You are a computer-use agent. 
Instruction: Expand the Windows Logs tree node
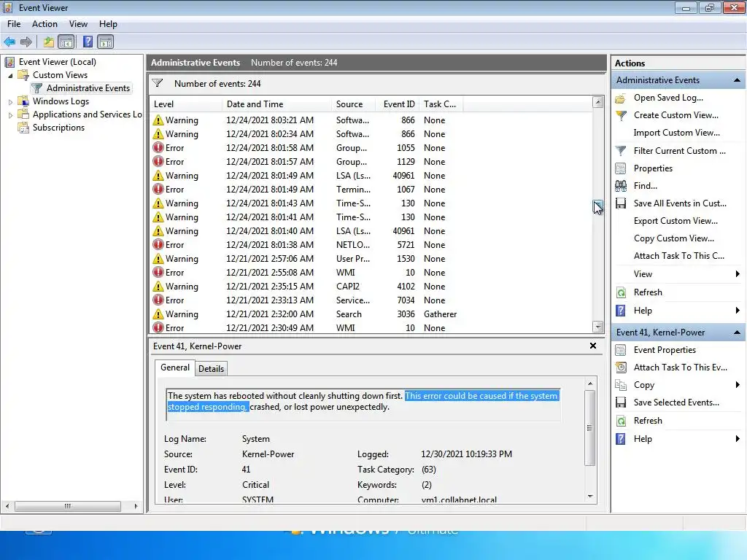point(10,102)
